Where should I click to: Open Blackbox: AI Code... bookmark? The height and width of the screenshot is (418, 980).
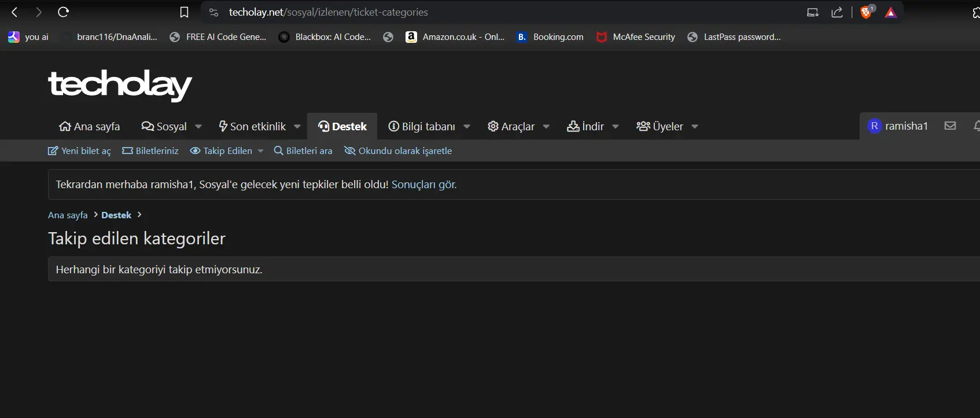(x=325, y=37)
